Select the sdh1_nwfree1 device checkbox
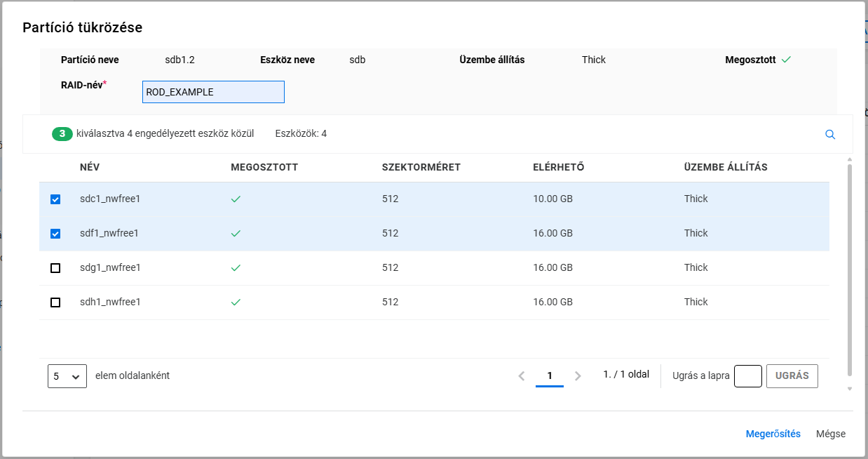 (x=56, y=302)
